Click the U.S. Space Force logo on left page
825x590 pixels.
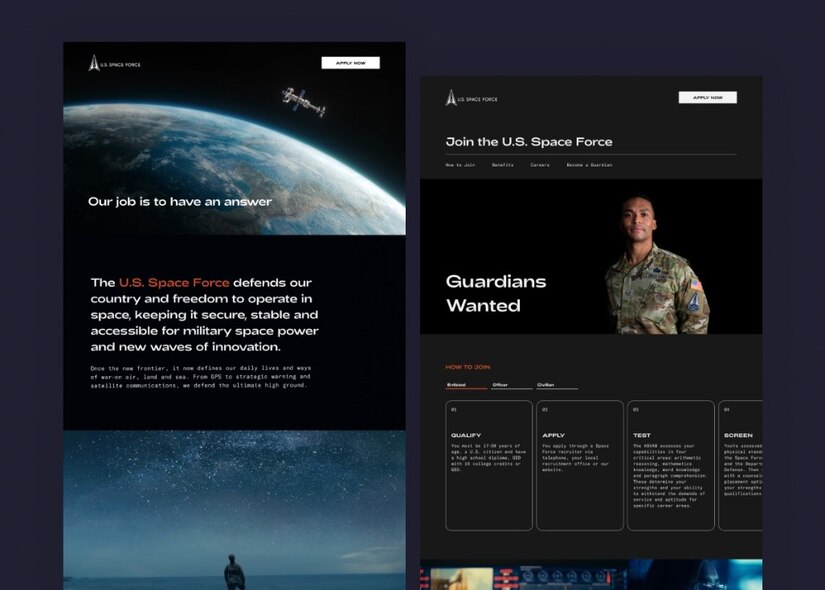click(x=113, y=62)
